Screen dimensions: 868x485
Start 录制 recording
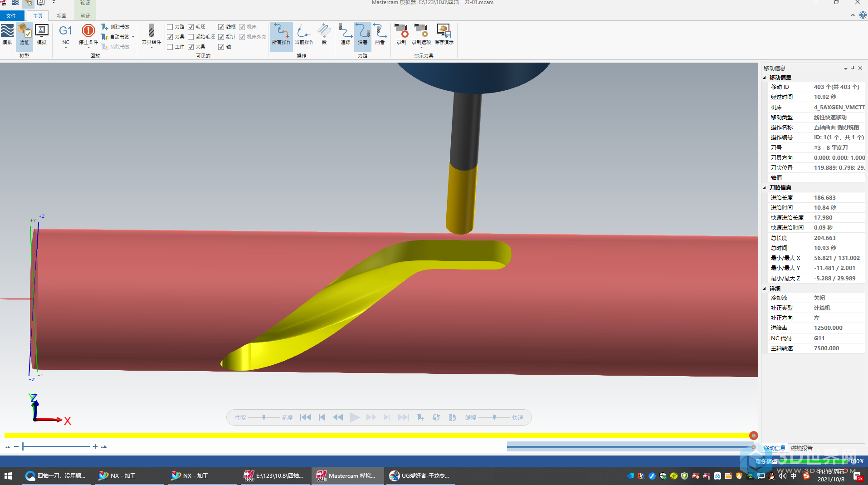401,34
